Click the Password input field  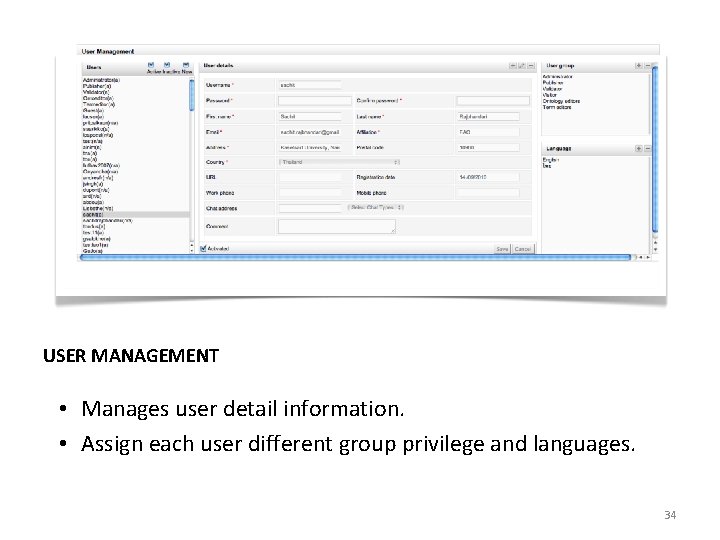(315, 101)
